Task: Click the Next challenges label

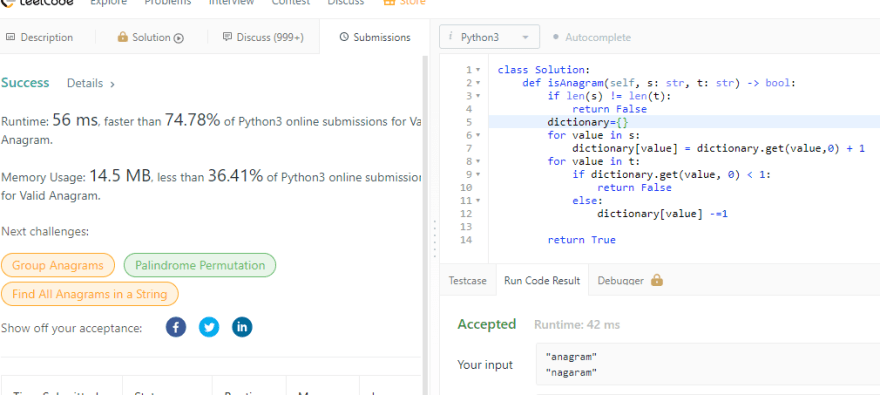Action: click(45, 232)
